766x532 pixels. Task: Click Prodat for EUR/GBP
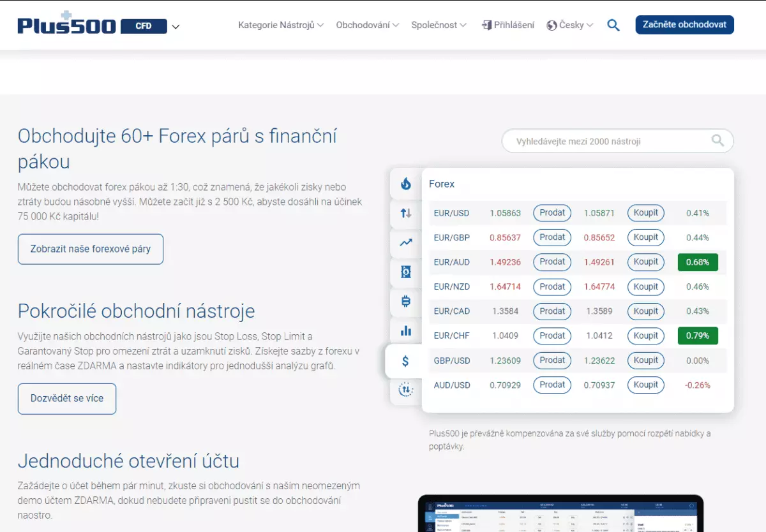(x=552, y=237)
